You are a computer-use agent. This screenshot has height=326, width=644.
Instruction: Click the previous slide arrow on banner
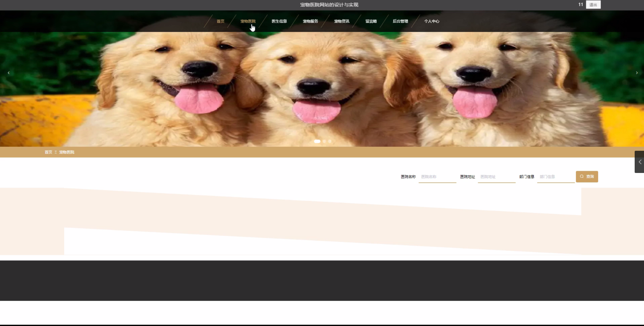pyautogui.click(x=9, y=73)
